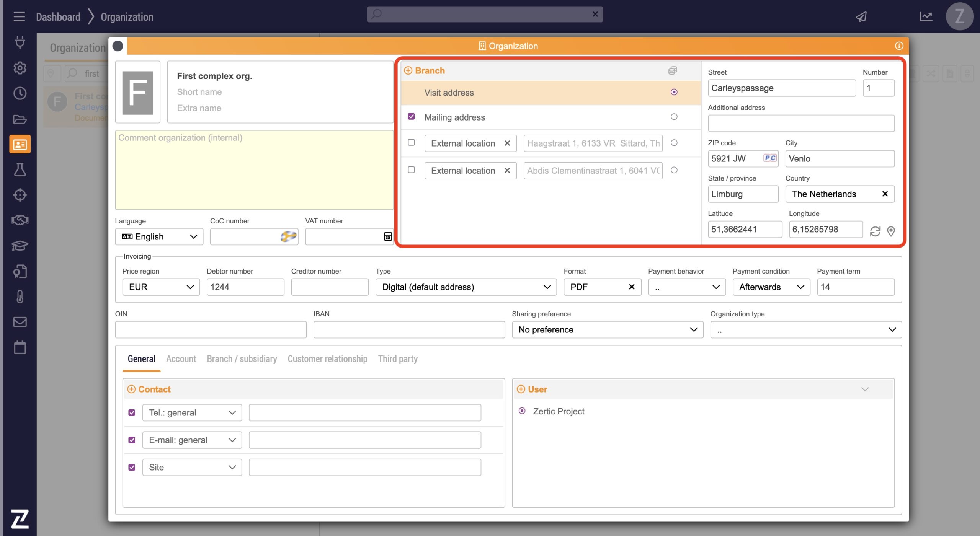
Task: Open the Language dropdown showing English
Action: [159, 236]
